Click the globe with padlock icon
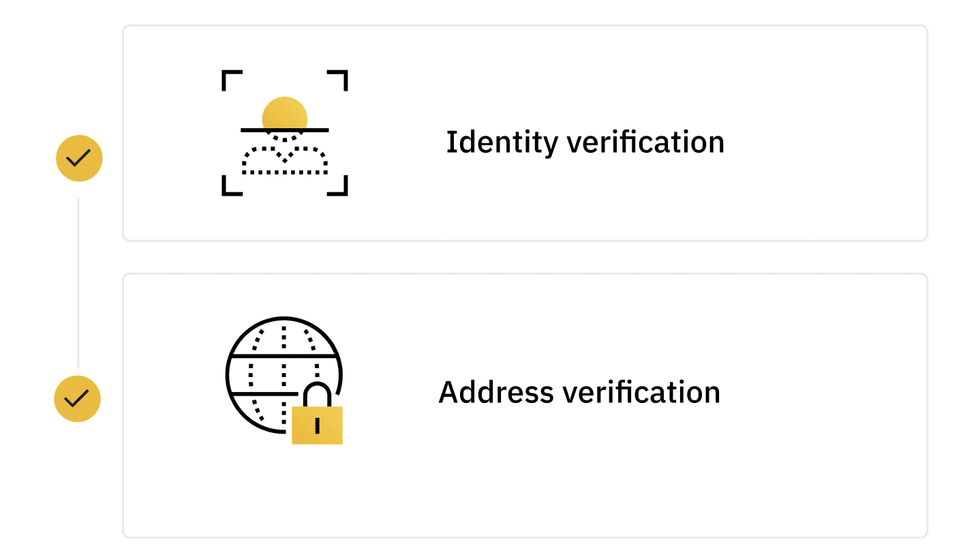Viewport: 980px width, 551px height. (x=284, y=381)
